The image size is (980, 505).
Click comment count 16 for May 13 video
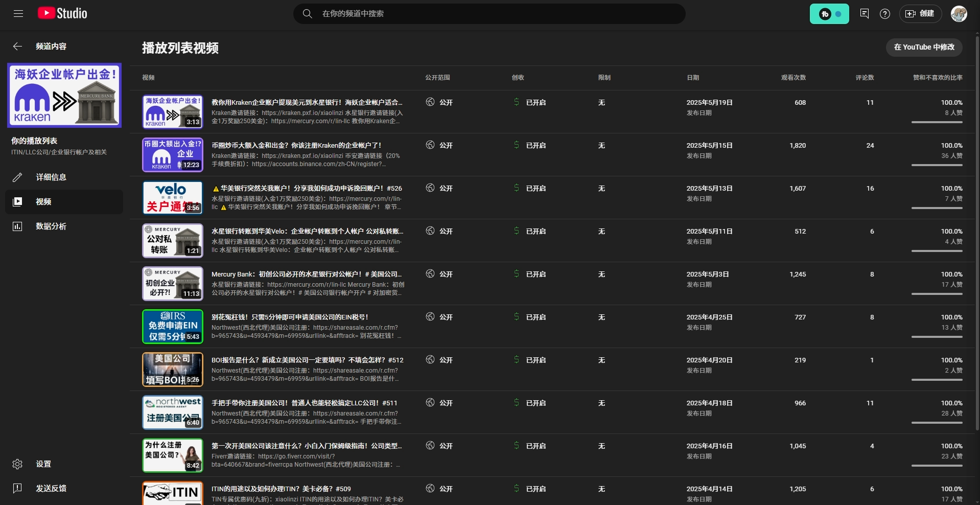click(870, 189)
